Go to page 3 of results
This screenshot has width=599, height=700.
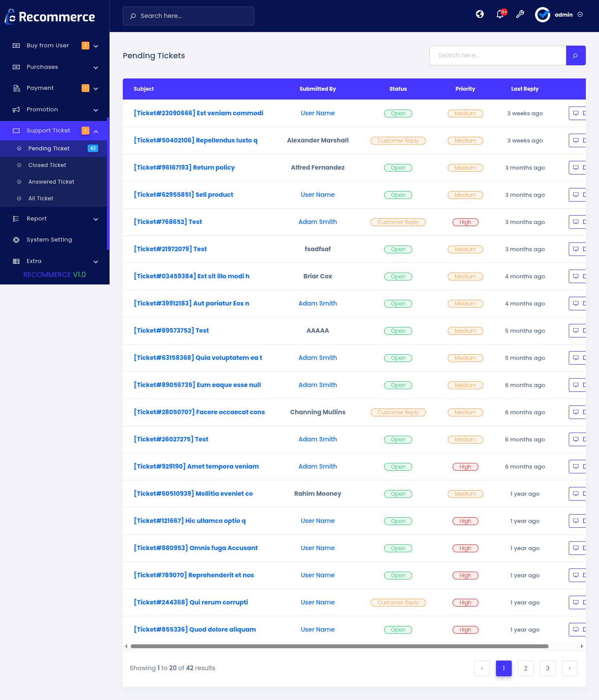click(548, 668)
